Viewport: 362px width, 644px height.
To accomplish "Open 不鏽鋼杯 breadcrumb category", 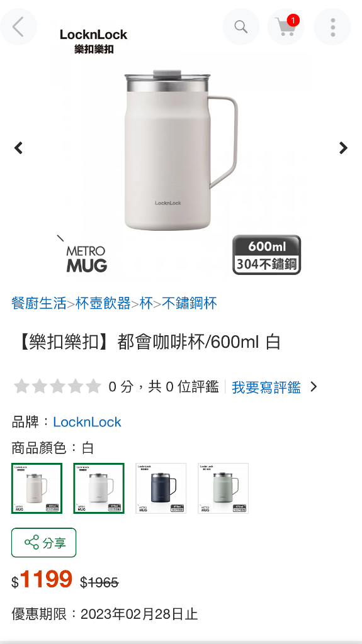I will (189, 304).
